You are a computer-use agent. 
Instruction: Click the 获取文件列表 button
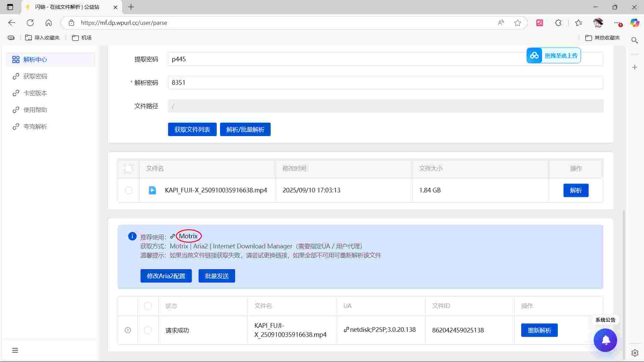(192, 130)
